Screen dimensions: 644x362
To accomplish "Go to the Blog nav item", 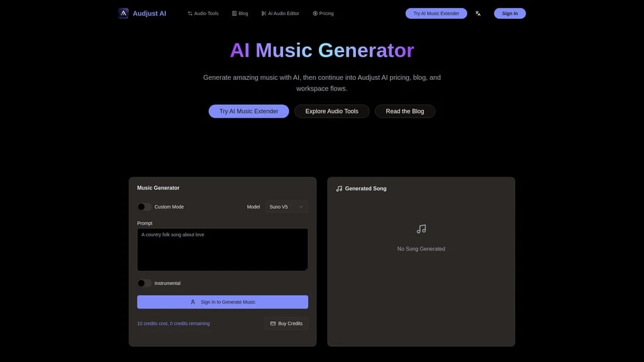I will pos(240,14).
